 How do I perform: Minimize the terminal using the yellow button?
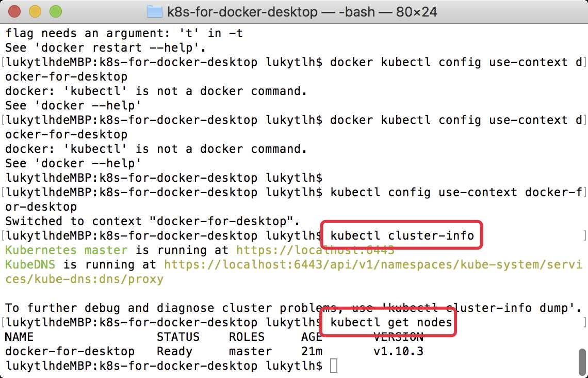click(x=35, y=11)
